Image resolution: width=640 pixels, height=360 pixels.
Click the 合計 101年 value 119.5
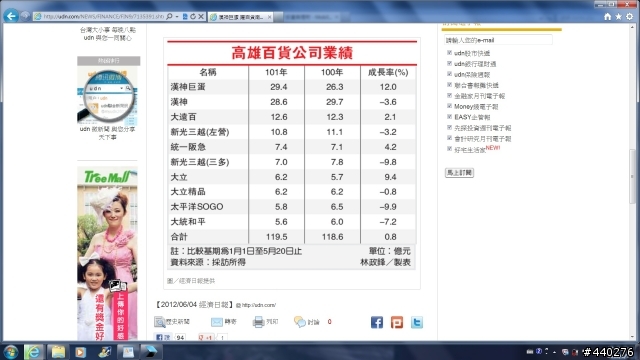tap(276, 237)
